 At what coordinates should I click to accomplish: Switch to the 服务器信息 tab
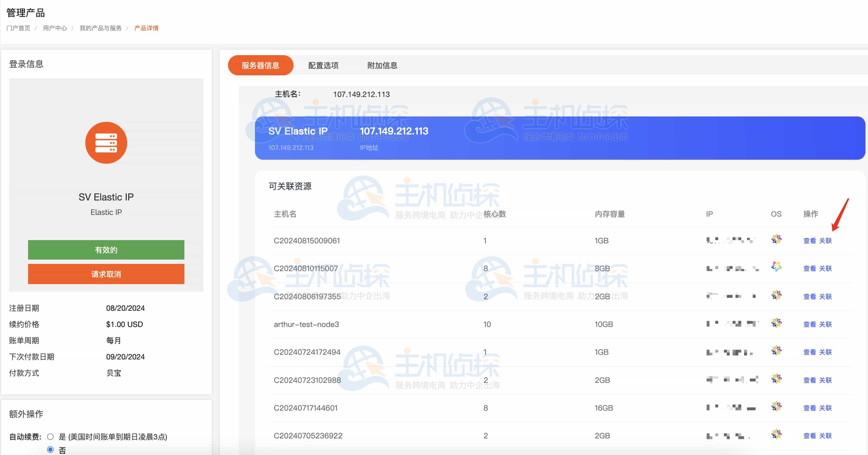pyautogui.click(x=260, y=65)
